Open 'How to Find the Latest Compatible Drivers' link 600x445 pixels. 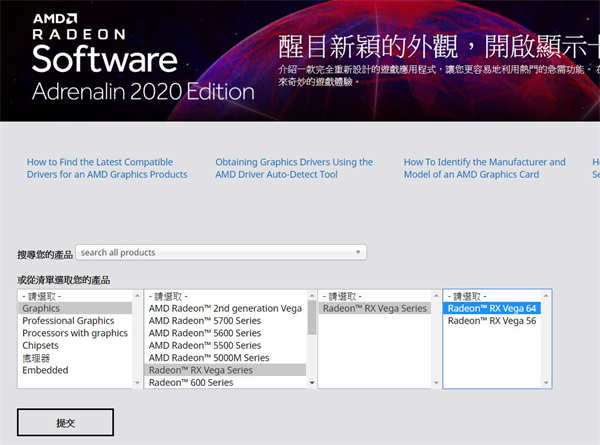click(x=107, y=168)
